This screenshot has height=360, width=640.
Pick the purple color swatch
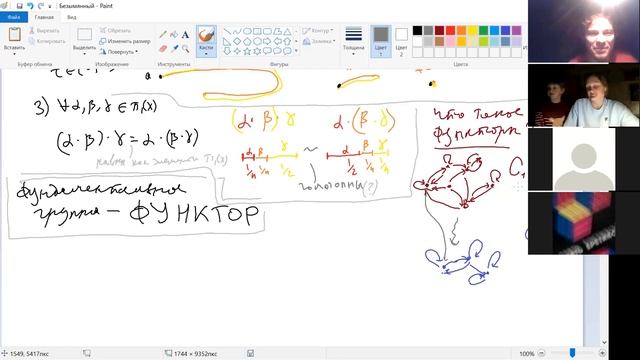pyautogui.click(x=516, y=31)
